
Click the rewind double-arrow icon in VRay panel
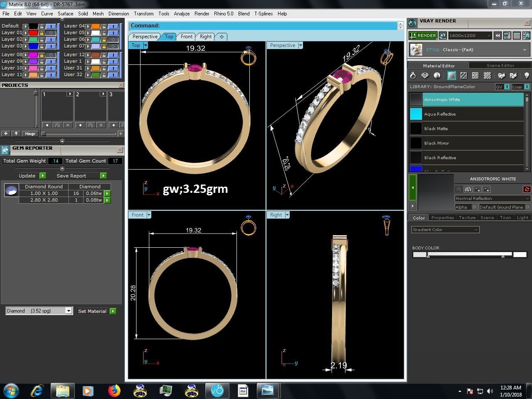pos(498,36)
